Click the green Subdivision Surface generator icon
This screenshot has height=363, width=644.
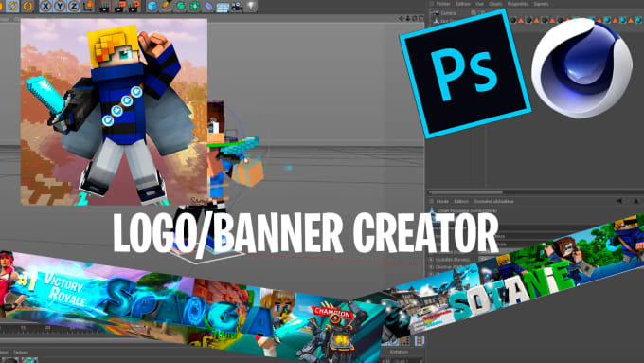pyautogui.click(x=180, y=7)
